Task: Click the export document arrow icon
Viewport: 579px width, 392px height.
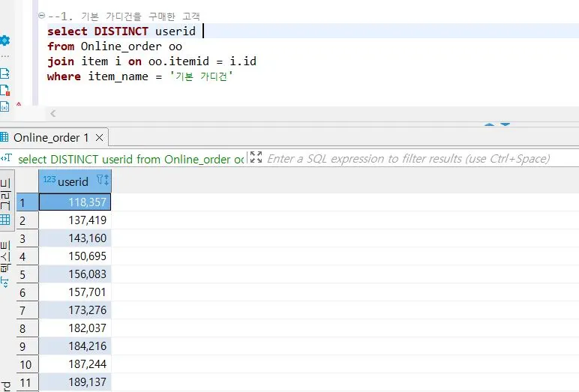Action: tap(4, 73)
